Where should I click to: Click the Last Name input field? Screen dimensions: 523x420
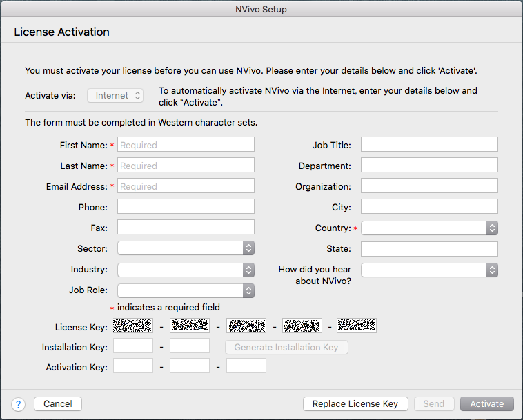click(186, 165)
